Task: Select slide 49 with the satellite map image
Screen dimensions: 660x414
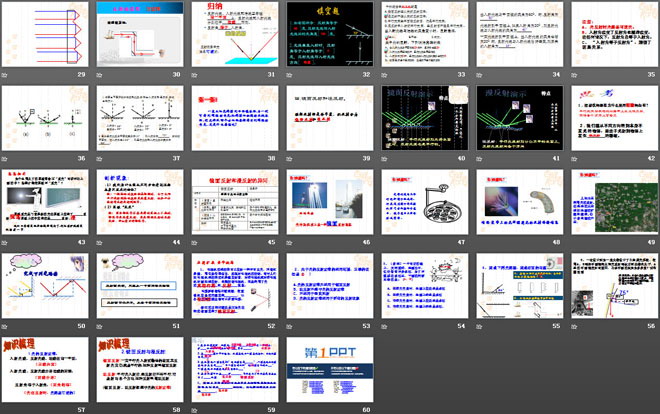Action: (x=611, y=205)
